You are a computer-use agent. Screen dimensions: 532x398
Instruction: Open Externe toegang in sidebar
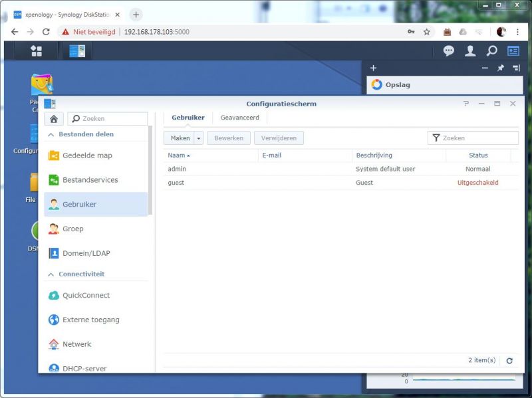(x=96, y=320)
